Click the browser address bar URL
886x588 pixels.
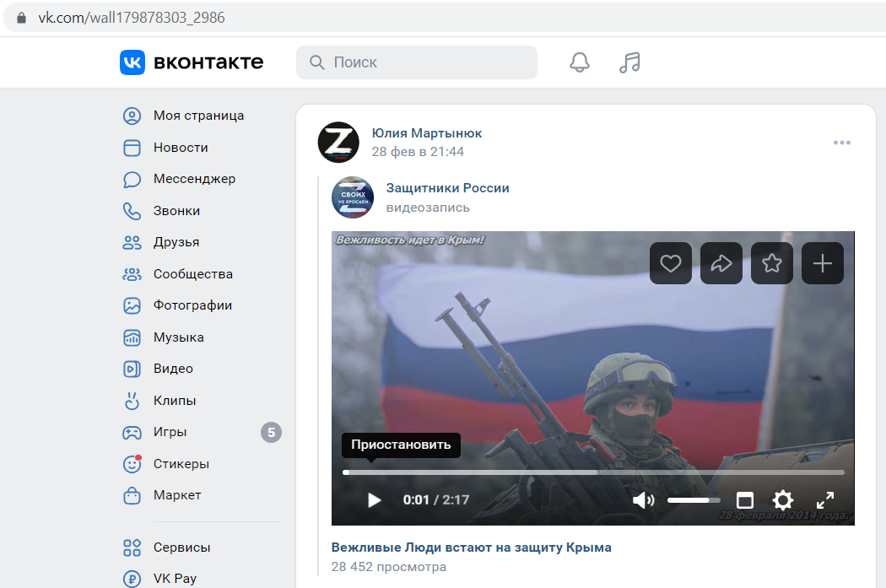click(x=132, y=18)
